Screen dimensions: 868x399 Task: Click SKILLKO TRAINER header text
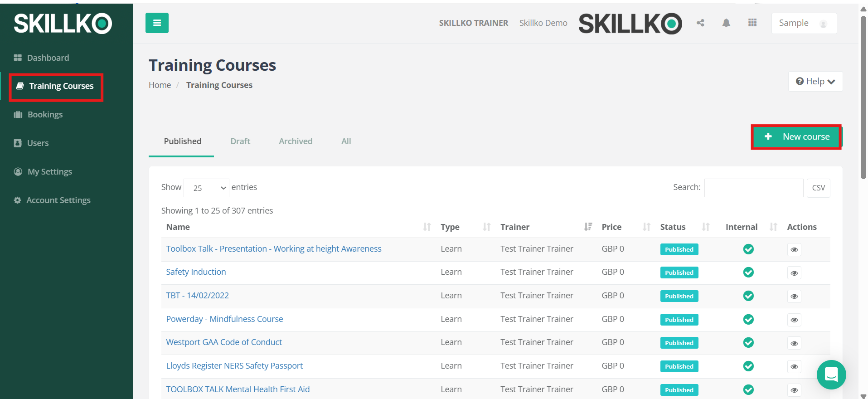click(x=473, y=23)
